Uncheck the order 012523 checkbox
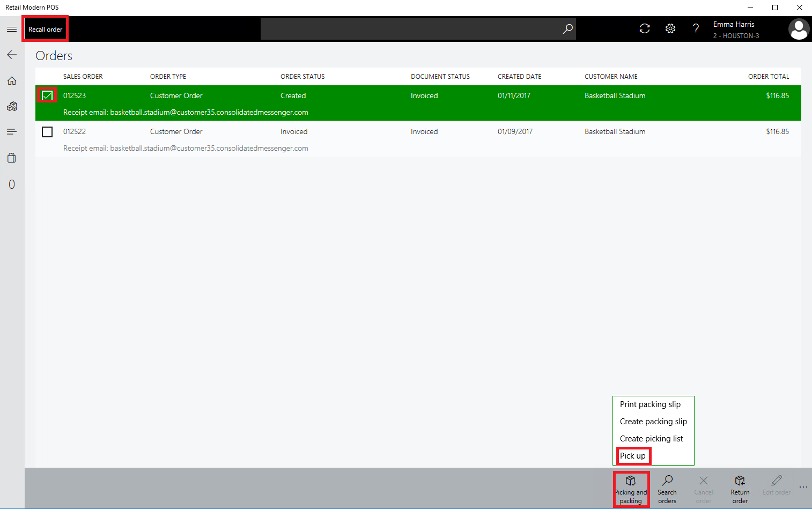 point(47,95)
